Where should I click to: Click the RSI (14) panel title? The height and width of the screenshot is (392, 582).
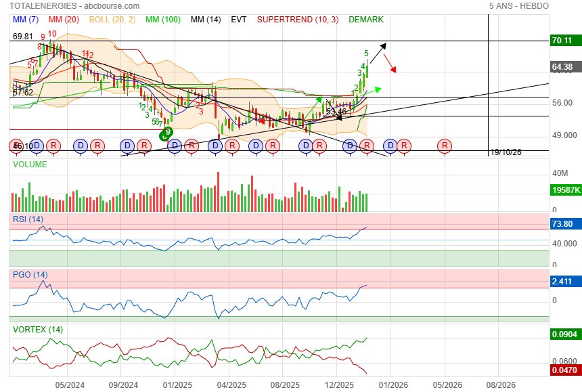tap(28, 219)
